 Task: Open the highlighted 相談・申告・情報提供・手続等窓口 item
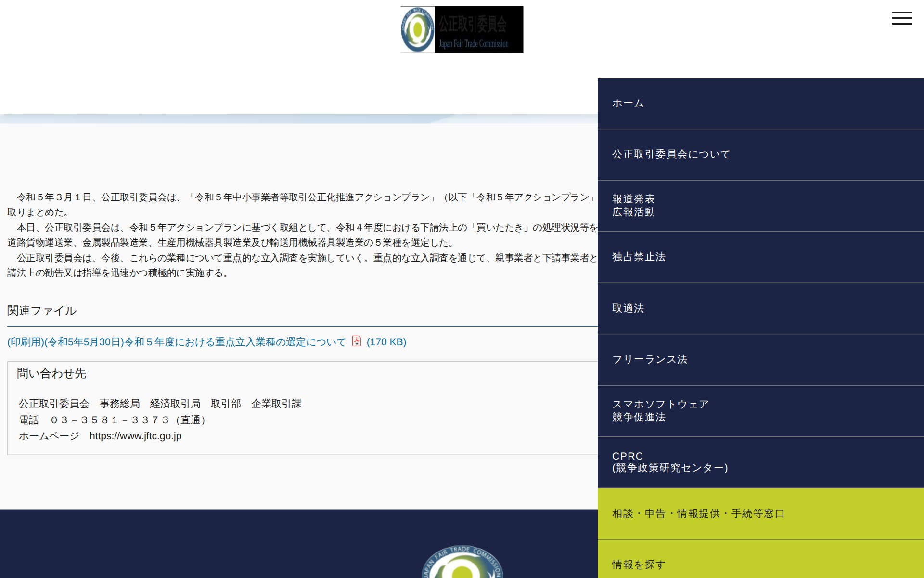click(697, 513)
